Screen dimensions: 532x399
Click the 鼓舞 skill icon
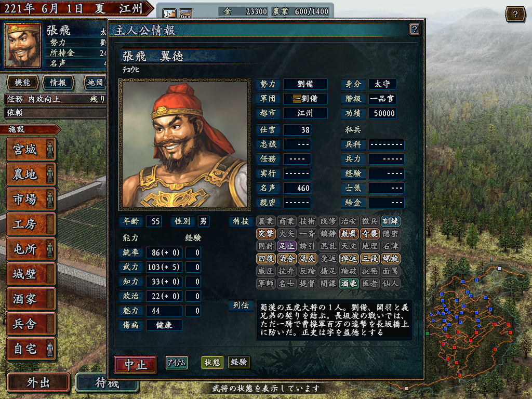point(349,233)
